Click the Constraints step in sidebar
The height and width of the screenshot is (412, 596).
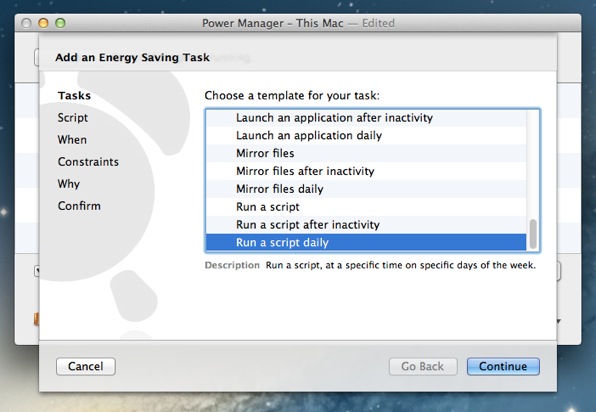pyautogui.click(x=88, y=162)
